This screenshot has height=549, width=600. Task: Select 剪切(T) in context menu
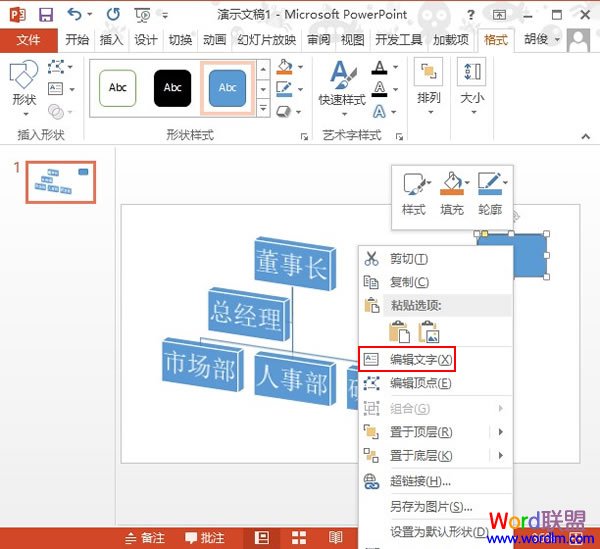coord(435,259)
